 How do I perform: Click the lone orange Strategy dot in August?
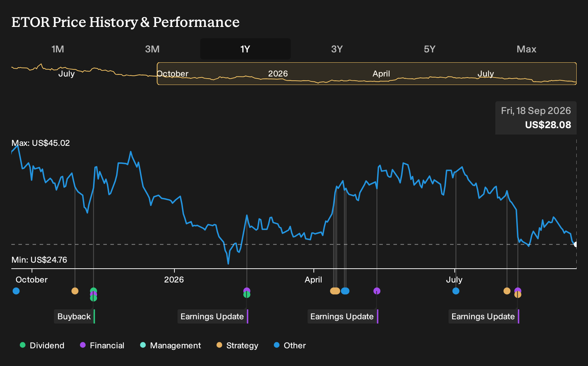tap(507, 291)
